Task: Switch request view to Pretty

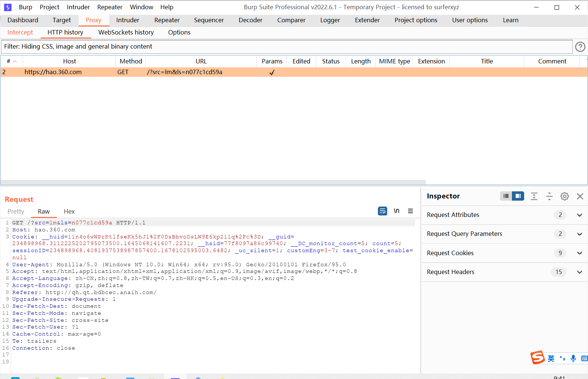Action: 16,212
